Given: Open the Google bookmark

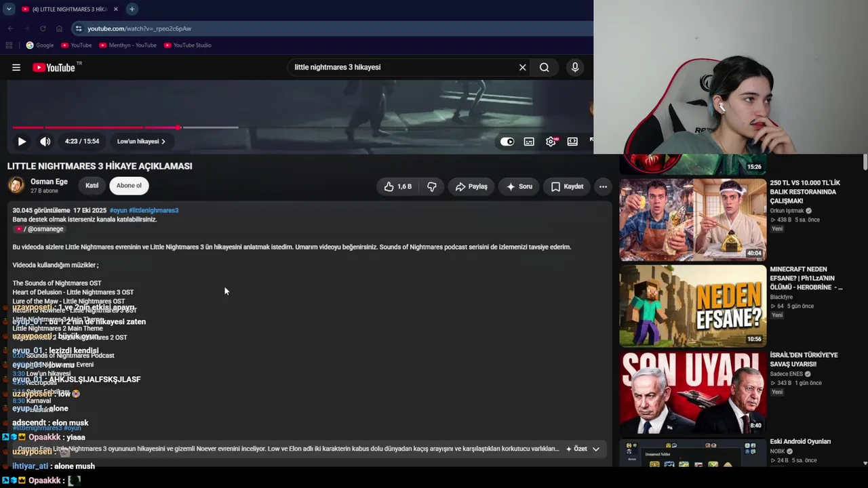Looking at the screenshot, I should (40, 45).
